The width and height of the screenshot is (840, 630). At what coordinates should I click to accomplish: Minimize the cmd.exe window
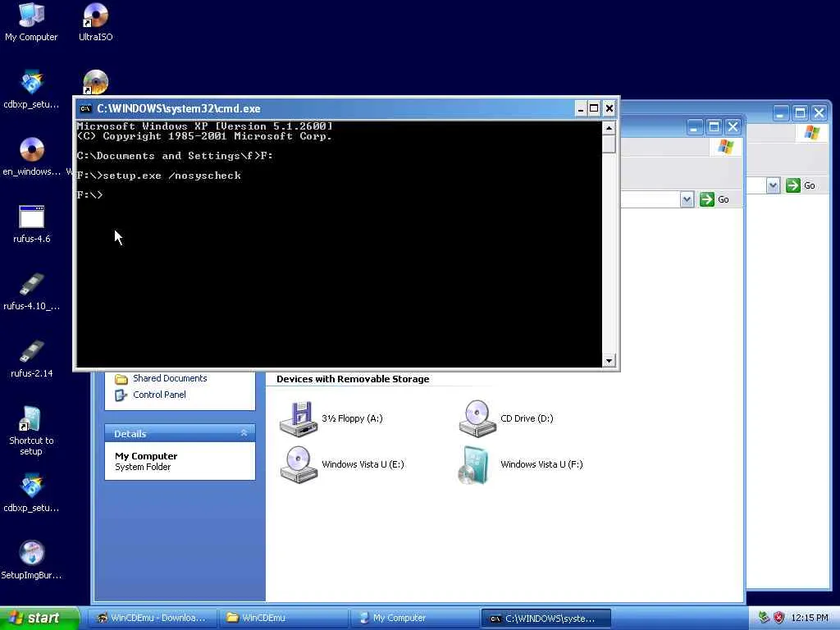tap(581, 109)
